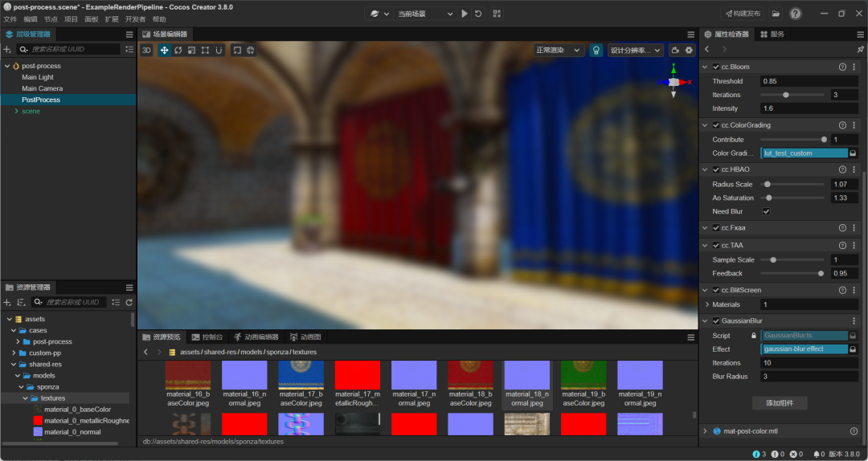Click the hierarchy search field
The height and width of the screenshot is (461, 868).
(68, 49)
